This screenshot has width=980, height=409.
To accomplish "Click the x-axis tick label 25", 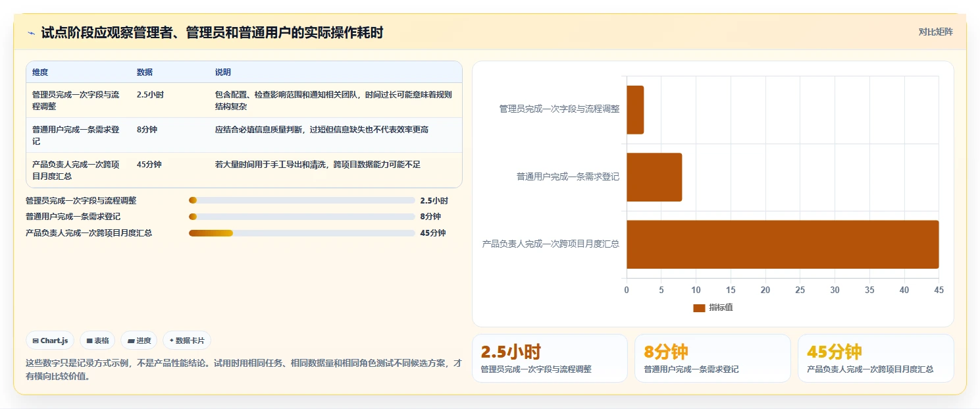I will point(800,290).
